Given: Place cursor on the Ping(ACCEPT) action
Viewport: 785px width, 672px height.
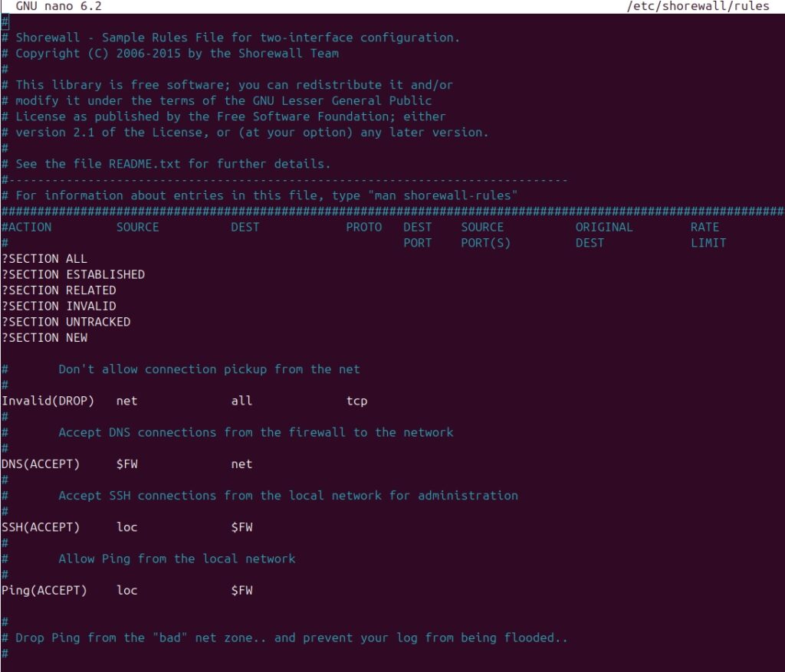Looking at the screenshot, I should [x=44, y=591].
